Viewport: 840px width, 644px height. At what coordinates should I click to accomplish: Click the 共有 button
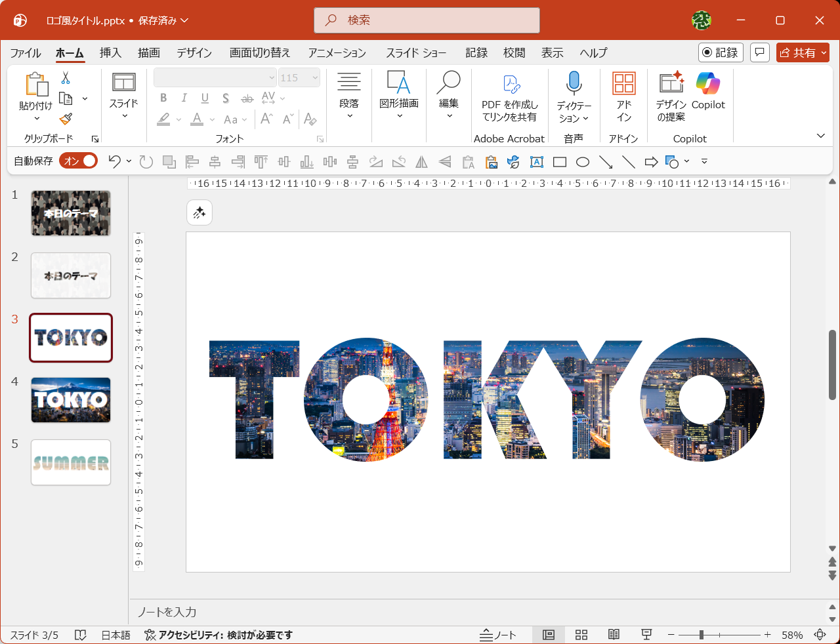803,52
